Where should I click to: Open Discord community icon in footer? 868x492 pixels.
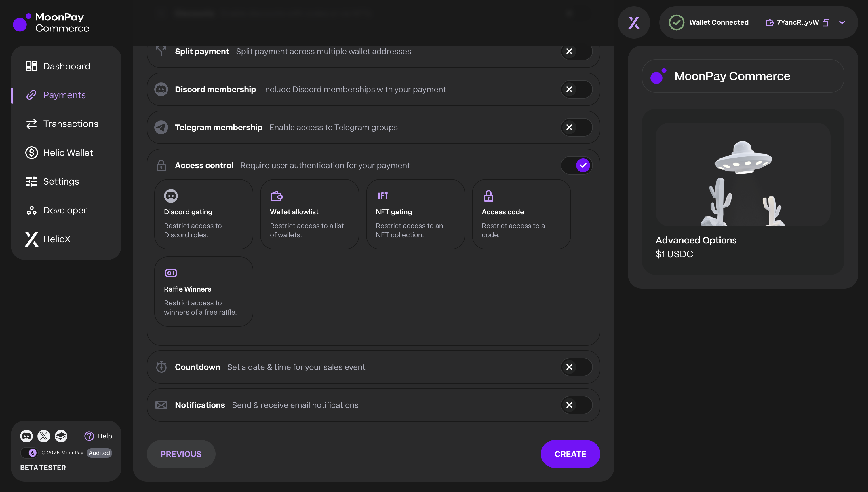pos(26,436)
